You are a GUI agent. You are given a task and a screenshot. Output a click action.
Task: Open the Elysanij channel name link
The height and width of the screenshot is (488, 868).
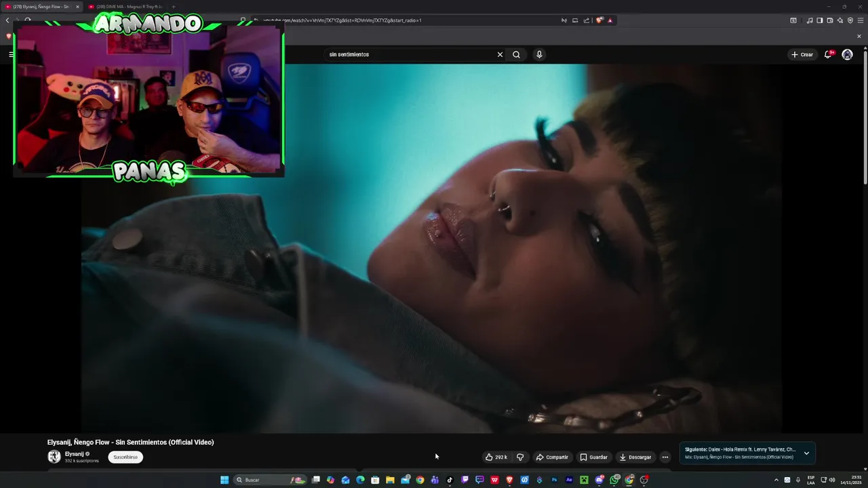[x=75, y=453]
